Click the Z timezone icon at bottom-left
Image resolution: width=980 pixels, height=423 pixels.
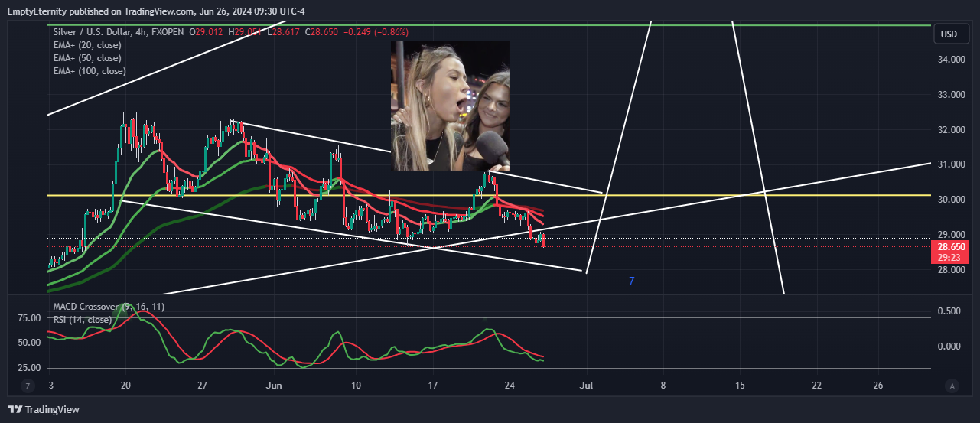pyautogui.click(x=28, y=386)
